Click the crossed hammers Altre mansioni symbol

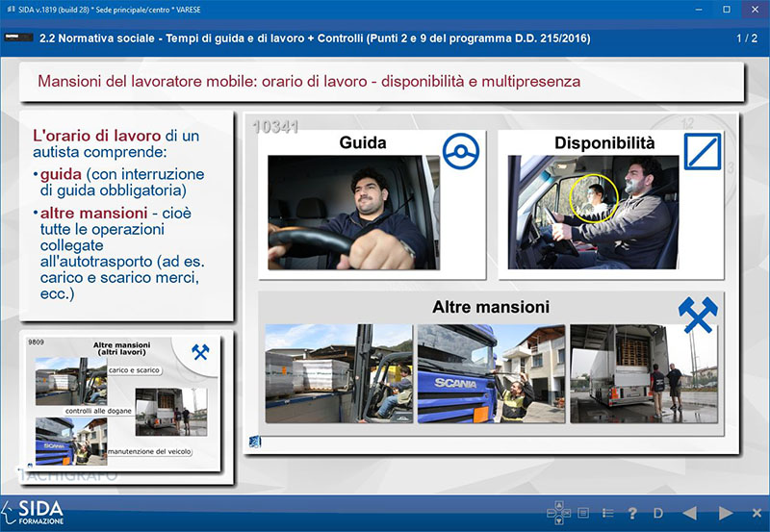(698, 315)
